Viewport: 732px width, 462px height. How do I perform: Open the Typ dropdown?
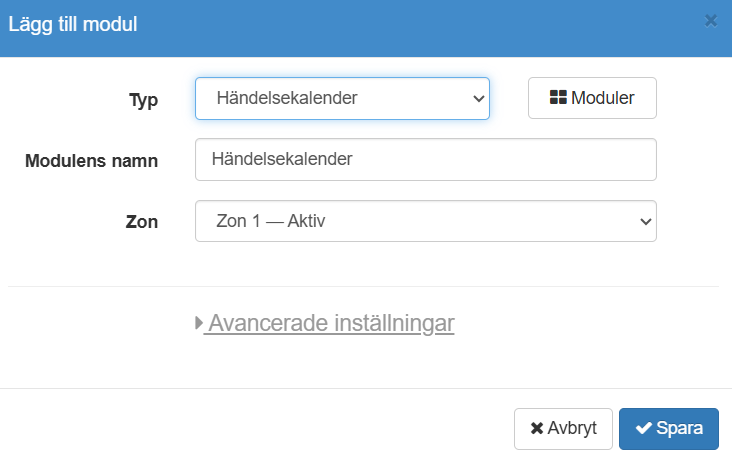(x=341, y=99)
